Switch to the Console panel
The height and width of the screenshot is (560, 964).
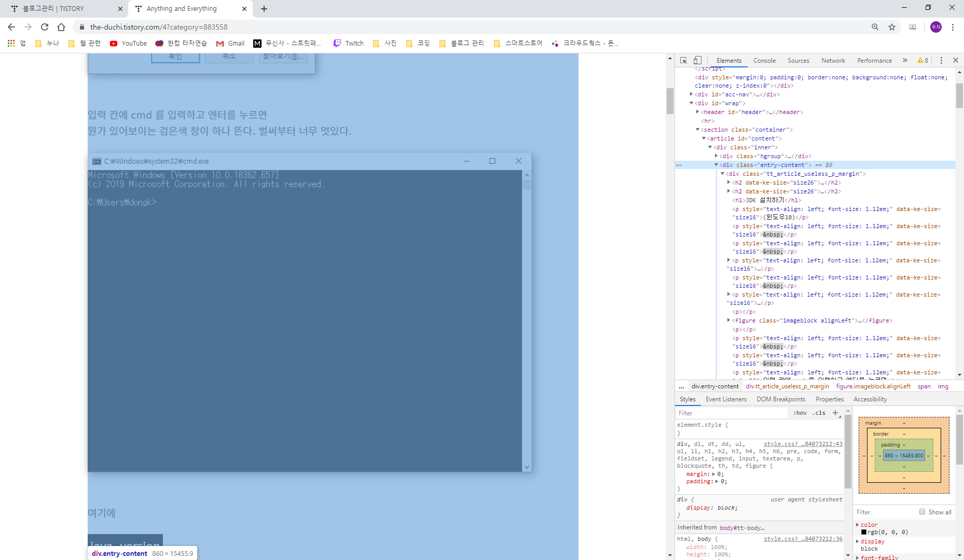tap(764, 61)
